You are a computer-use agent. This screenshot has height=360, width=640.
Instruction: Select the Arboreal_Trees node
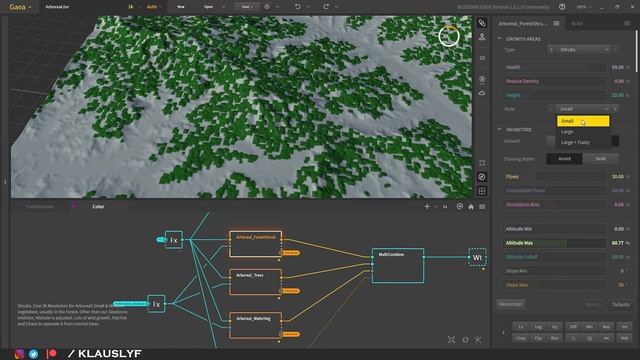click(256, 282)
